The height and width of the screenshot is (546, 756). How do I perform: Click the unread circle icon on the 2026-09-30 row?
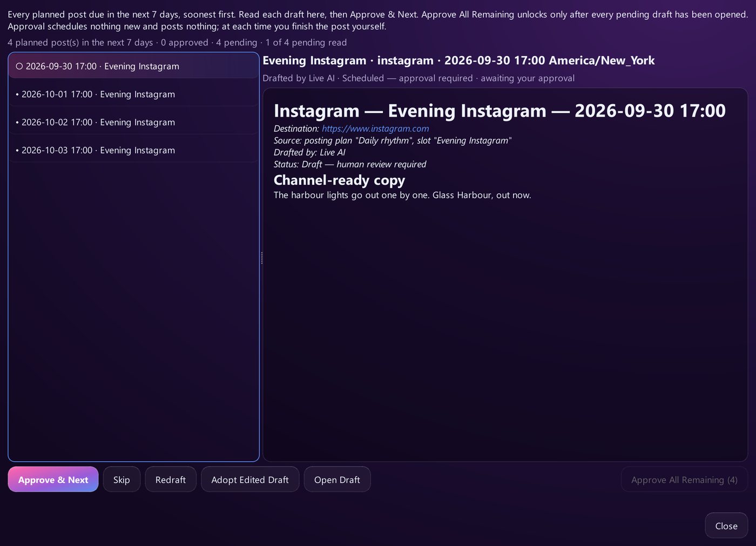(19, 66)
